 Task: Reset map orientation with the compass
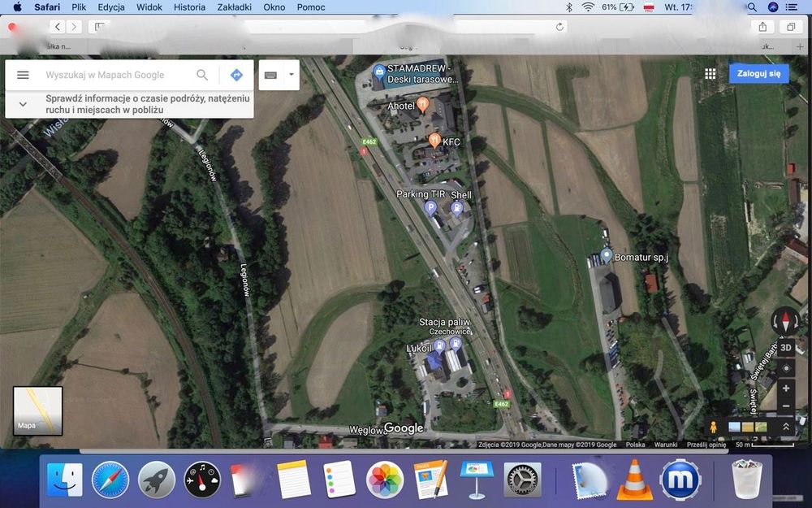pyautogui.click(x=785, y=321)
